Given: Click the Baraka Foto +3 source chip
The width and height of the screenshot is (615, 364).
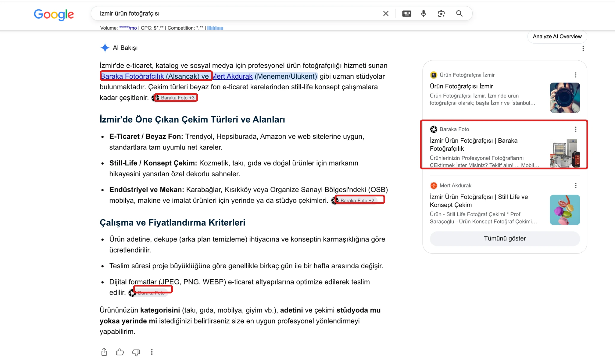Looking at the screenshot, I should (174, 98).
